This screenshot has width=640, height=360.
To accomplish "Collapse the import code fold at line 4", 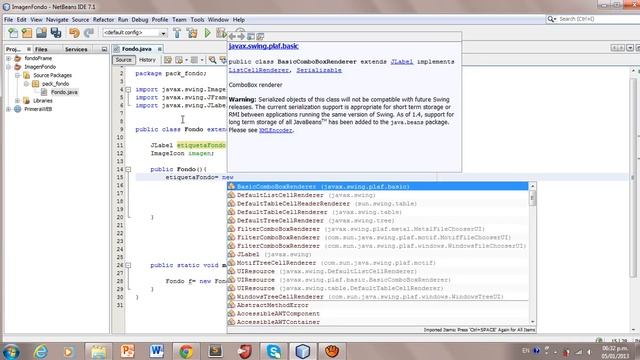I will click(128, 89).
